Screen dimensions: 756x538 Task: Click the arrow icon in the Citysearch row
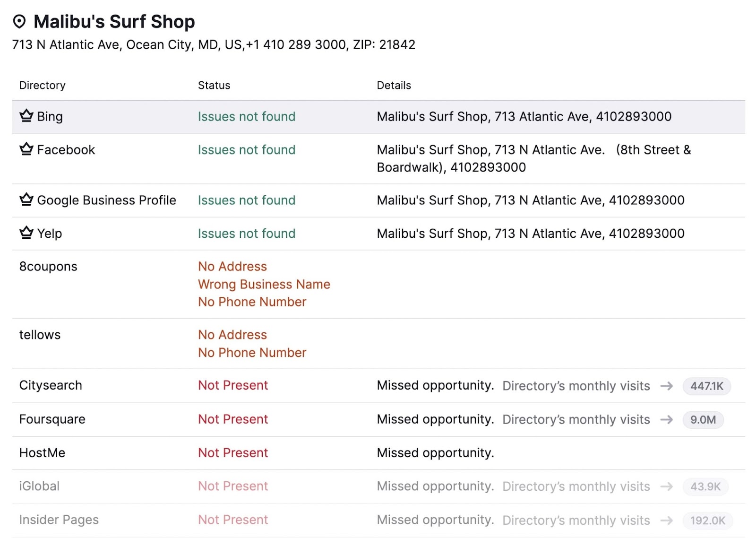(667, 386)
